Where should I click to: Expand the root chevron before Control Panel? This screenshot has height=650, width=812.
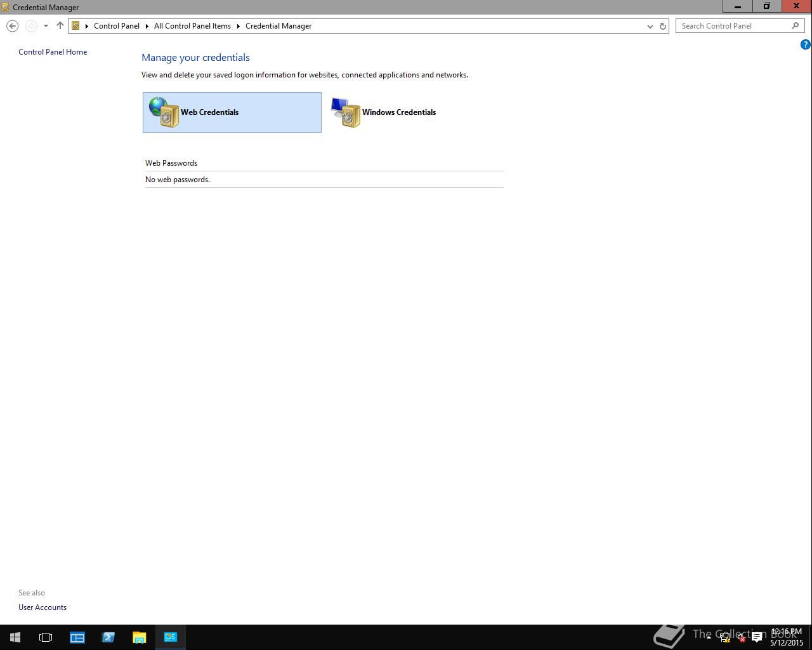87,26
